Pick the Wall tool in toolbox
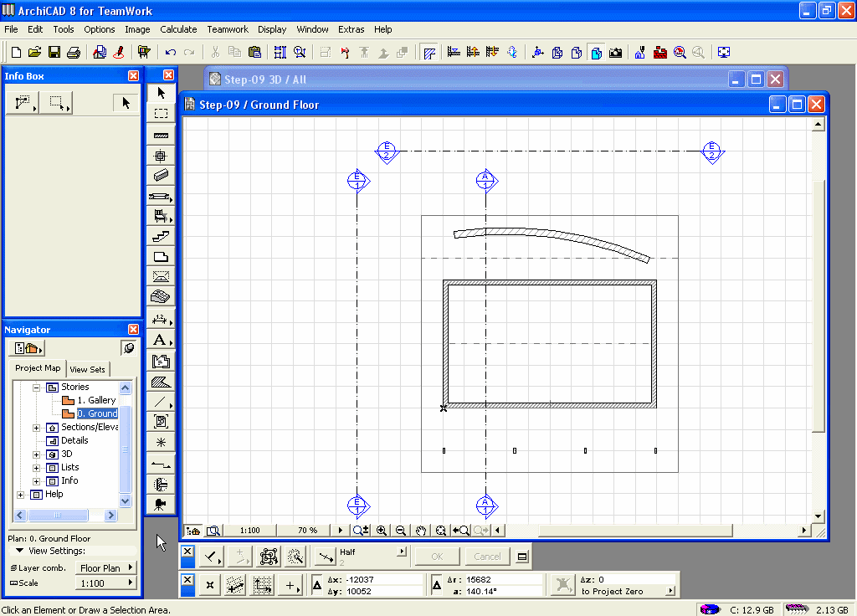Screen dimensions: 857x616 coord(162,135)
